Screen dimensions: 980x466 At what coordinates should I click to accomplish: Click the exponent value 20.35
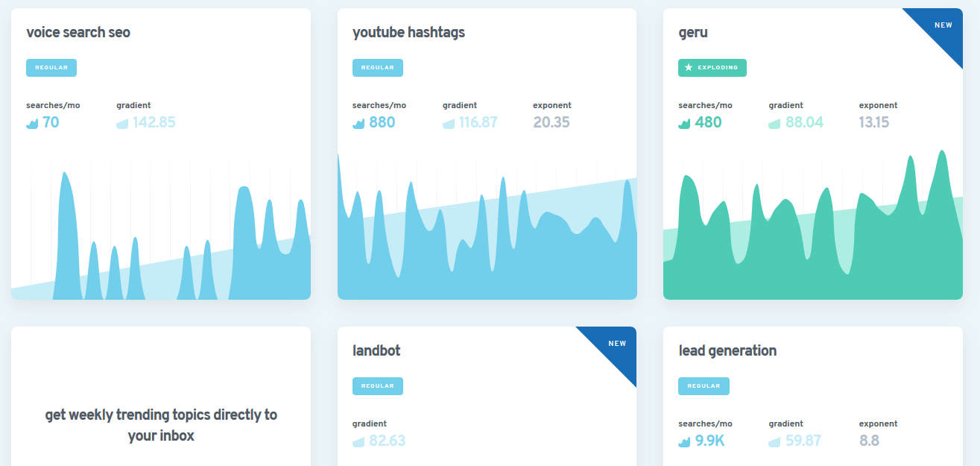click(551, 123)
